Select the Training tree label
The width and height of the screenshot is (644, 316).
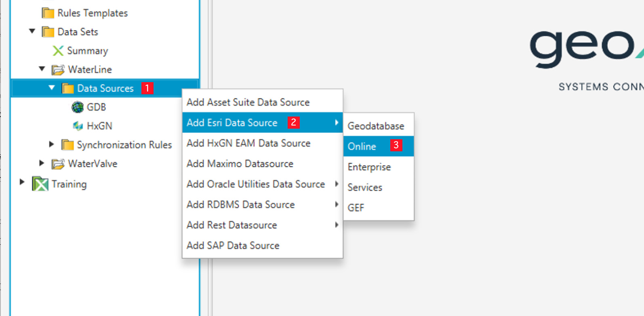(69, 185)
